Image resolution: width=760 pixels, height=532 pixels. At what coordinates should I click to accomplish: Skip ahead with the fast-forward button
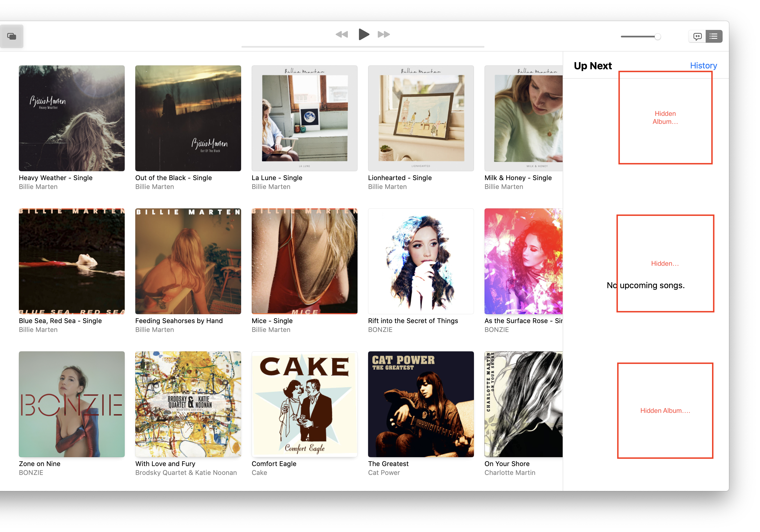[x=384, y=34]
